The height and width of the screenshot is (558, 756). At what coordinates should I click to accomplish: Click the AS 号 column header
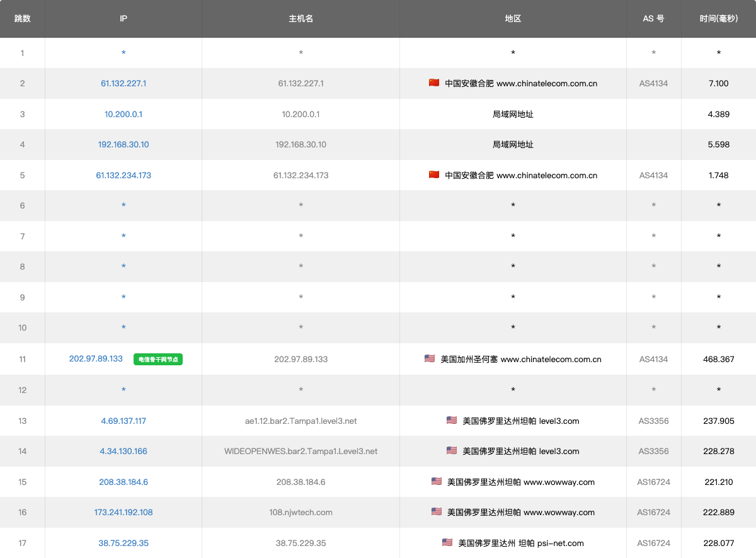[654, 19]
